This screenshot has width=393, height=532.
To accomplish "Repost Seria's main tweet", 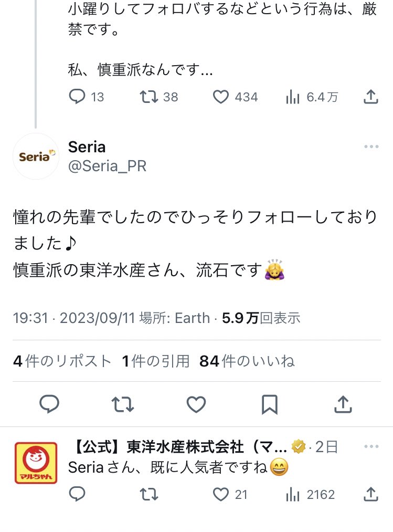I will coord(123,404).
